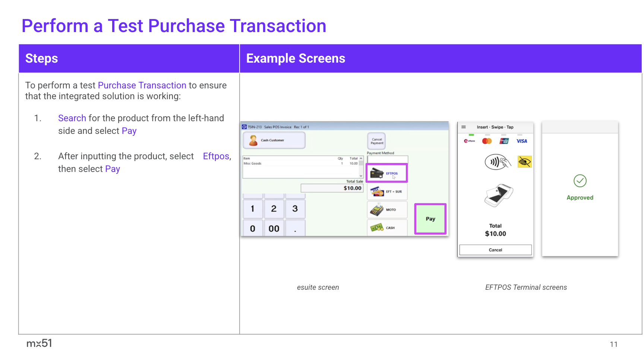Choose EFT + SUR payment option
The width and height of the screenshot is (644, 358).
387,192
